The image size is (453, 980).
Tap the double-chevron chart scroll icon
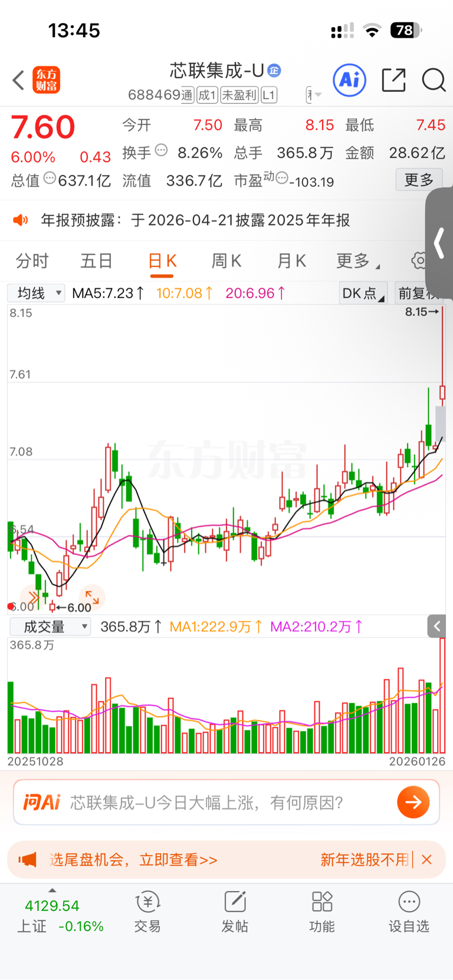tap(32, 598)
